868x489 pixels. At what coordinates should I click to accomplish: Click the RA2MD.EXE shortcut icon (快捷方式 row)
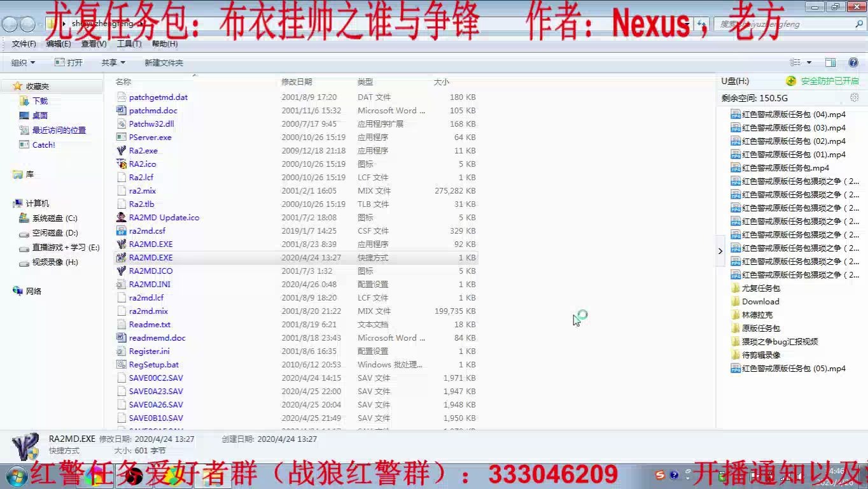pos(122,258)
